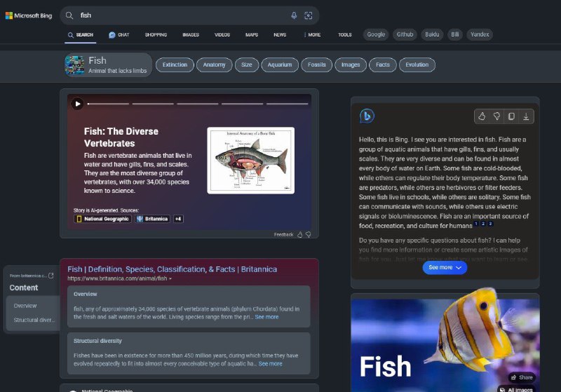Switch to the Chat tab
Screen dimensions: 561x392
pos(119,34)
